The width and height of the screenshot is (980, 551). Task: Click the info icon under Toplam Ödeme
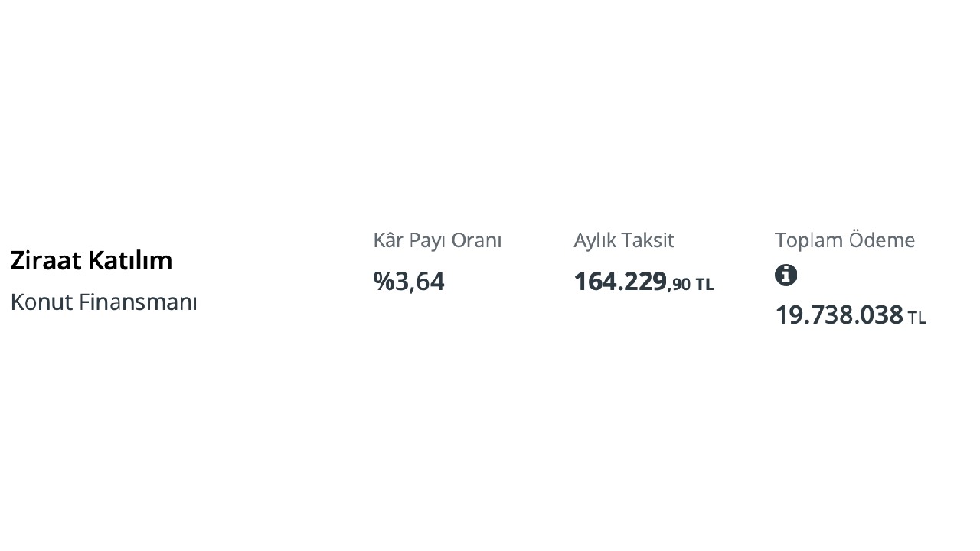[786, 275]
